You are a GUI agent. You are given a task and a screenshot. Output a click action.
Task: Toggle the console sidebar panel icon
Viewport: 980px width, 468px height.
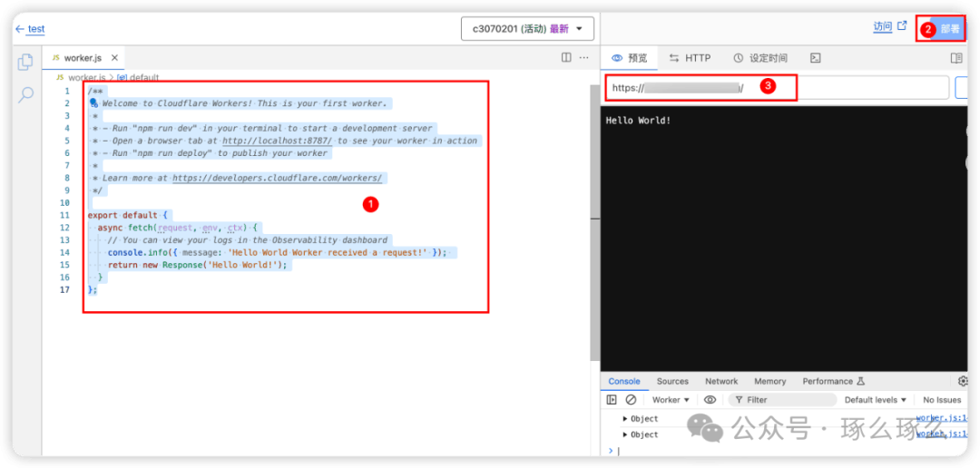point(612,400)
